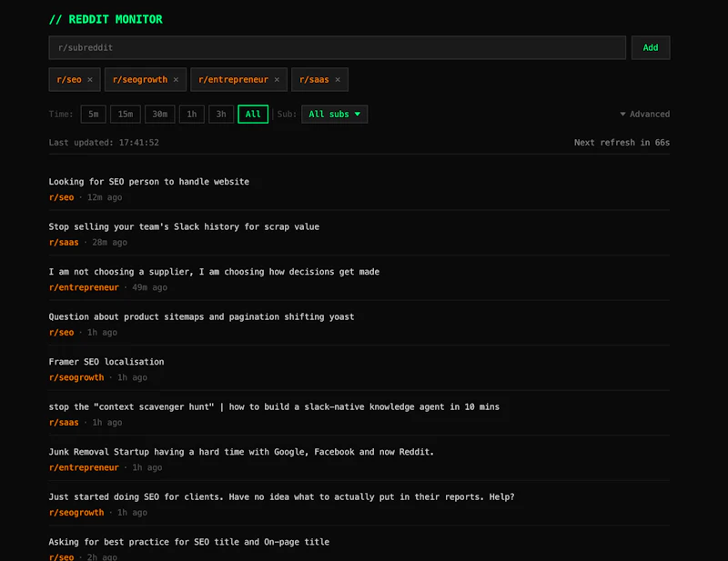
Task: Open the All subs dropdown
Action: [x=334, y=115]
